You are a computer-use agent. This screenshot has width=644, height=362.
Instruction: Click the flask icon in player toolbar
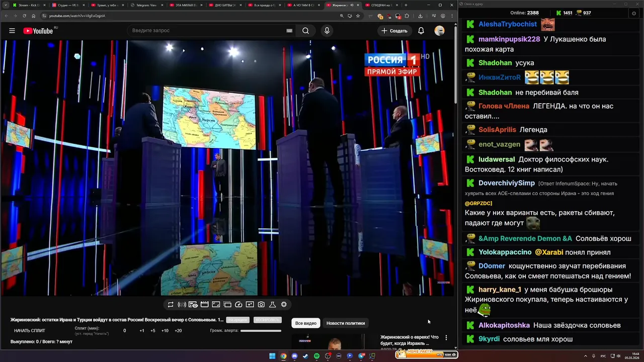point(273,305)
